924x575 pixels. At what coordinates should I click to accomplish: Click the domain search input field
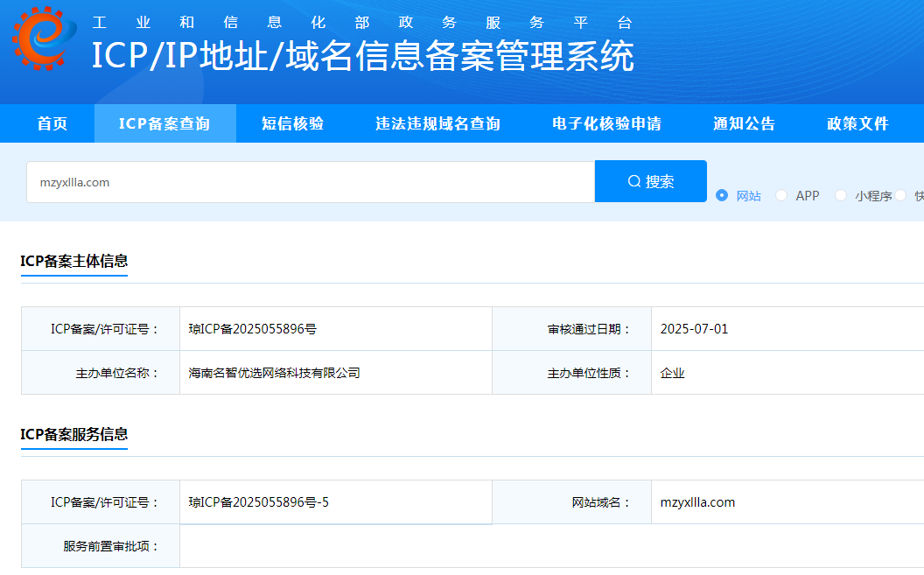tap(311, 182)
